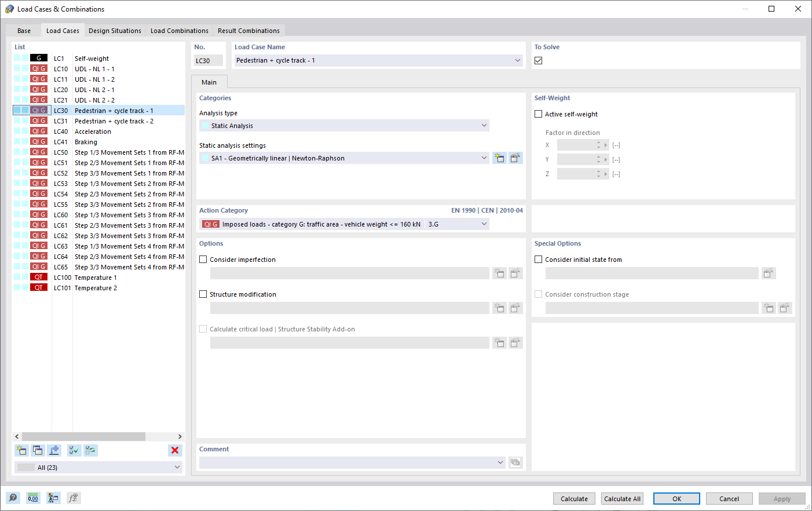Delete load case using red X

pos(175,450)
